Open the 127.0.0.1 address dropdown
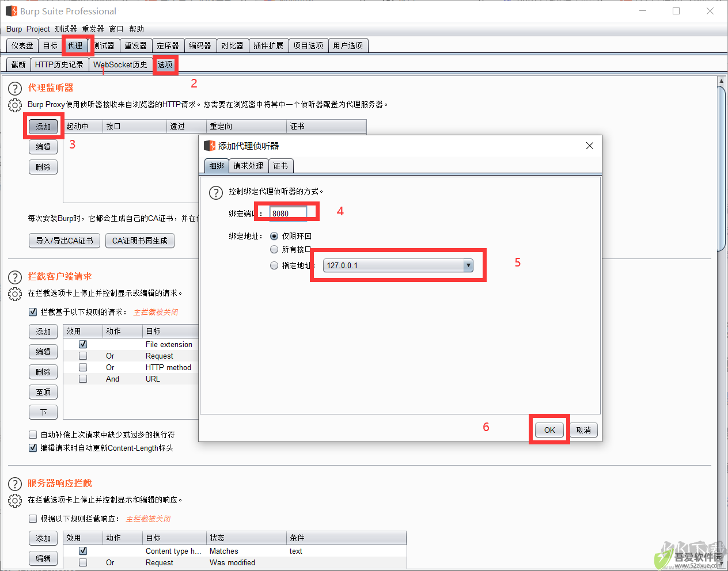Image resolution: width=728 pixels, height=571 pixels. (x=398, y=265)
